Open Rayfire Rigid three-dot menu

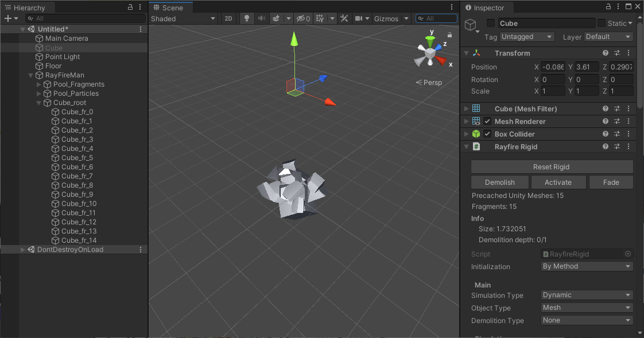(x=629, y=146)
